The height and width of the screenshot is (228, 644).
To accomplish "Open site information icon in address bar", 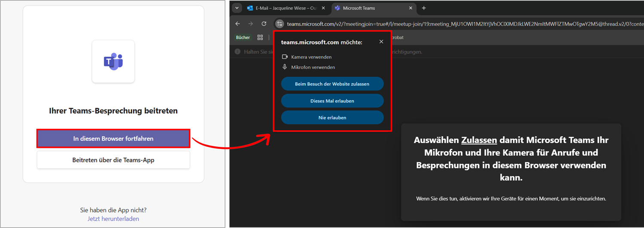I will tap(279, 24).
